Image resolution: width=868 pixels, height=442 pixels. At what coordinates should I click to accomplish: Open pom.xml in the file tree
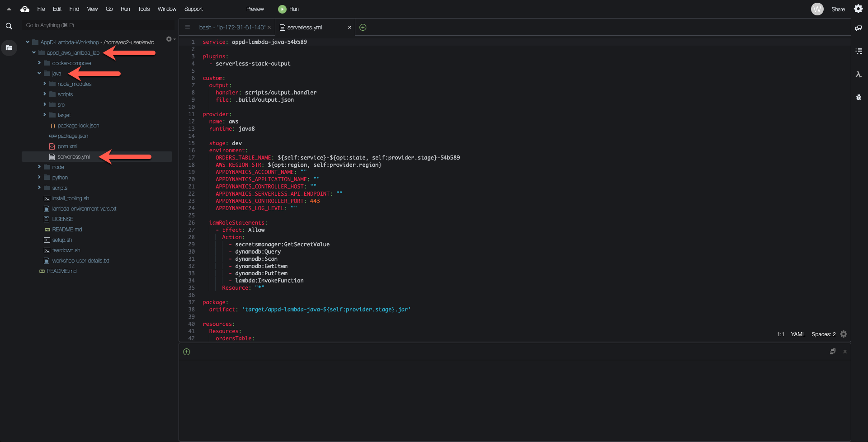click(x=67, y=146)
